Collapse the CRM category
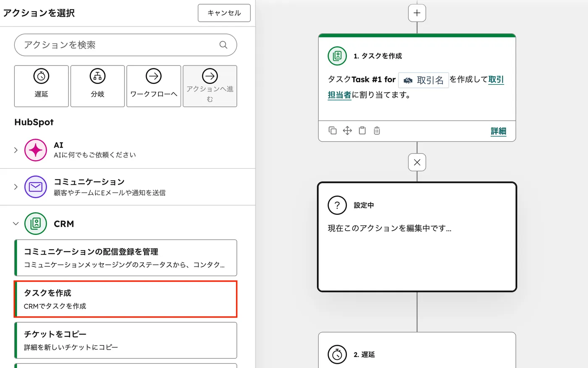This screenshot has height=368, width=588. [x=16, y=224]
